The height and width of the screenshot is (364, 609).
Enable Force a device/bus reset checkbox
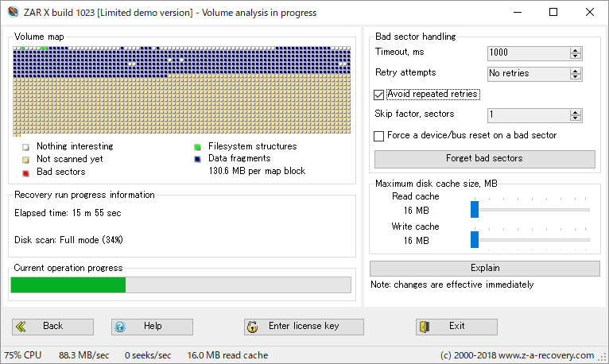point(378,136)
